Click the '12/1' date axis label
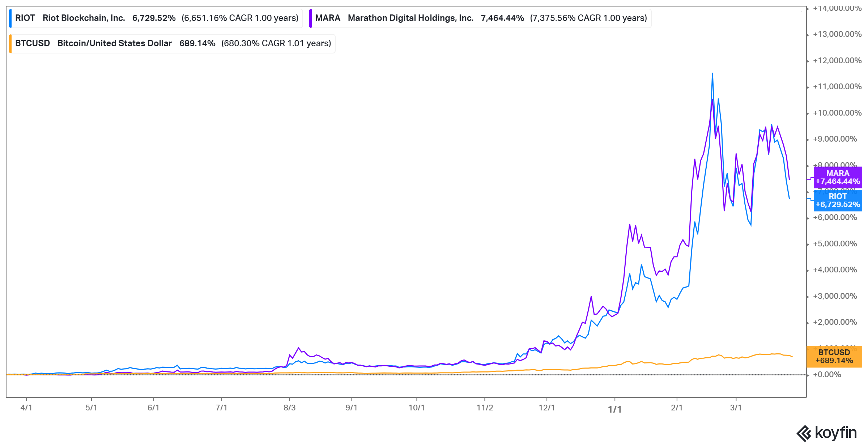Image resolution: width=868 pixels, height=448 pixels. pyautogui.click(x=547, y=408)
